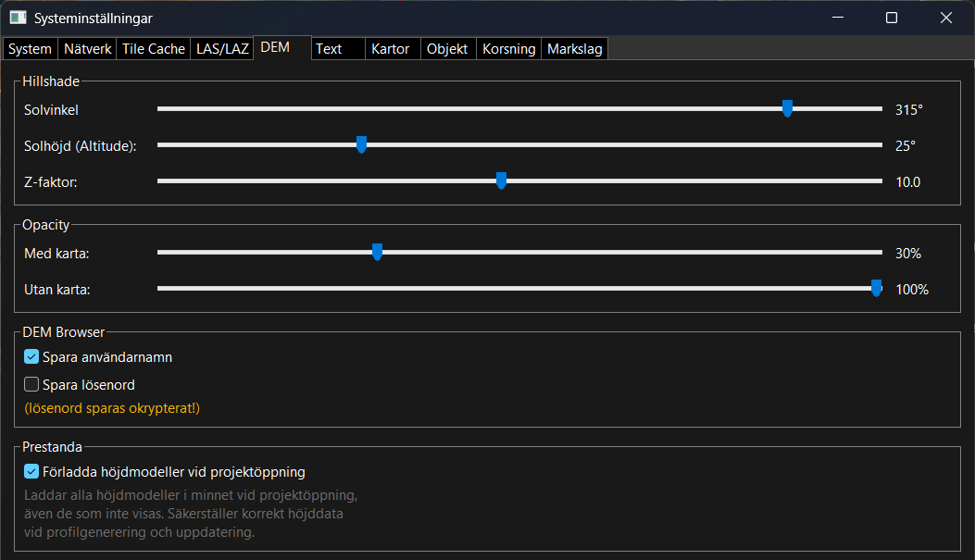
Task: Click the Solhöjd (Altitude) slider handle
Action: 361,144
